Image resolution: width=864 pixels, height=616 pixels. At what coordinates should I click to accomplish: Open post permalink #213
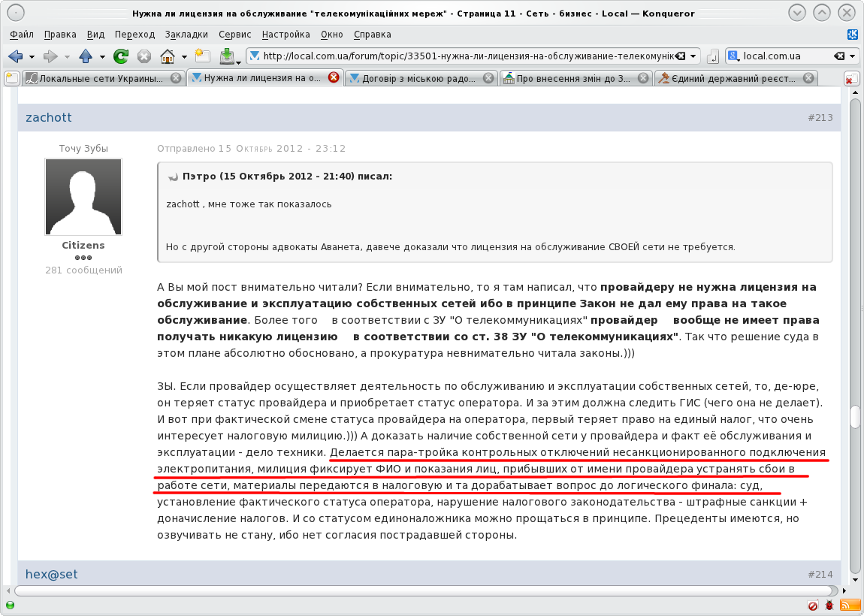coord(820,117)
